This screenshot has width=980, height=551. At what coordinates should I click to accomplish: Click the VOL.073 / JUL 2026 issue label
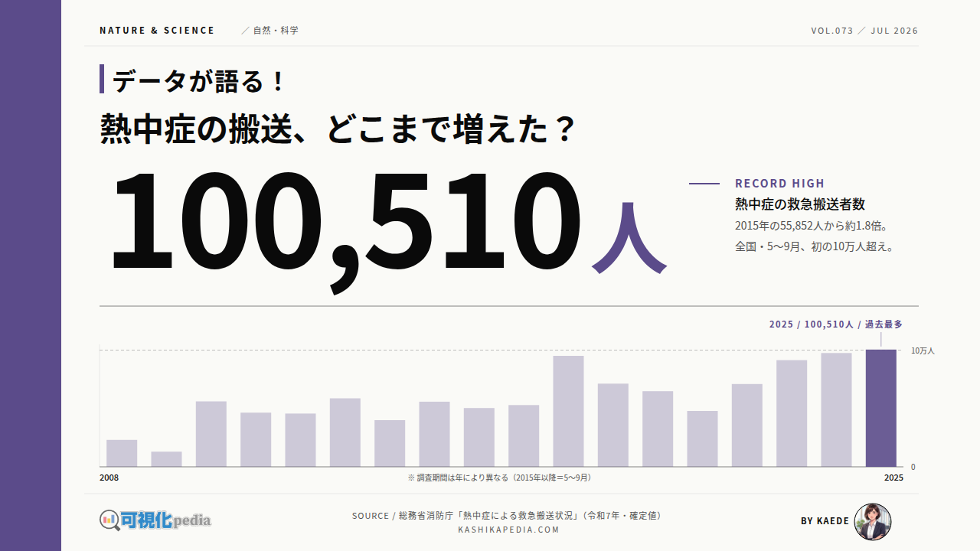point(864,31)
